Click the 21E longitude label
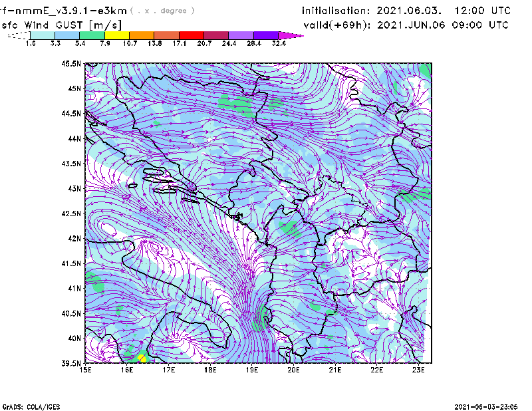 coord(335,370)
